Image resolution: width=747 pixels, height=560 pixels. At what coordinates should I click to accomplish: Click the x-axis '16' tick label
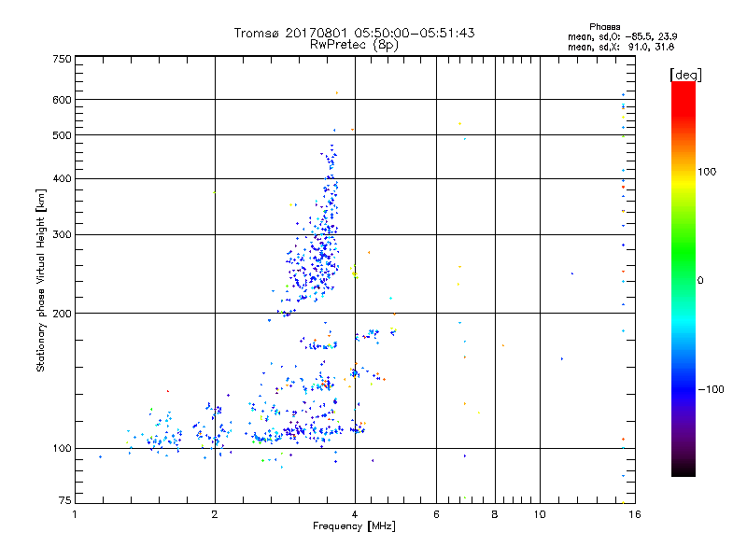point(635,514)
